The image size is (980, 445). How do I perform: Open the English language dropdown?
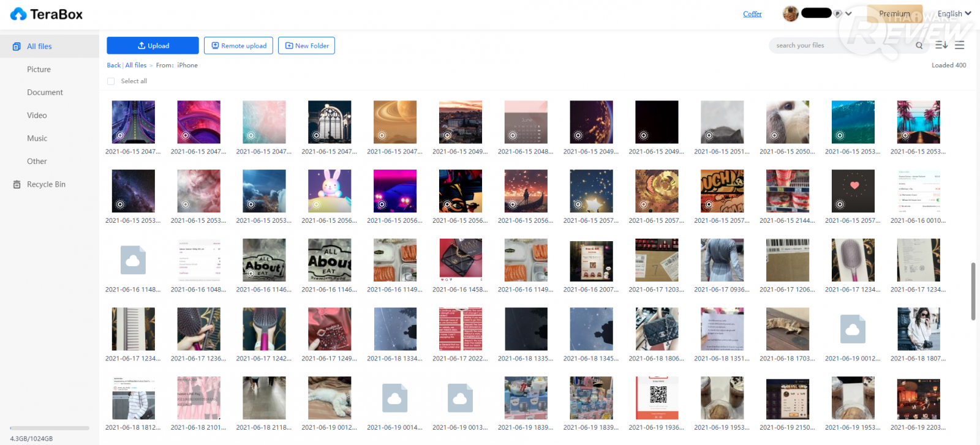(954, 13)
